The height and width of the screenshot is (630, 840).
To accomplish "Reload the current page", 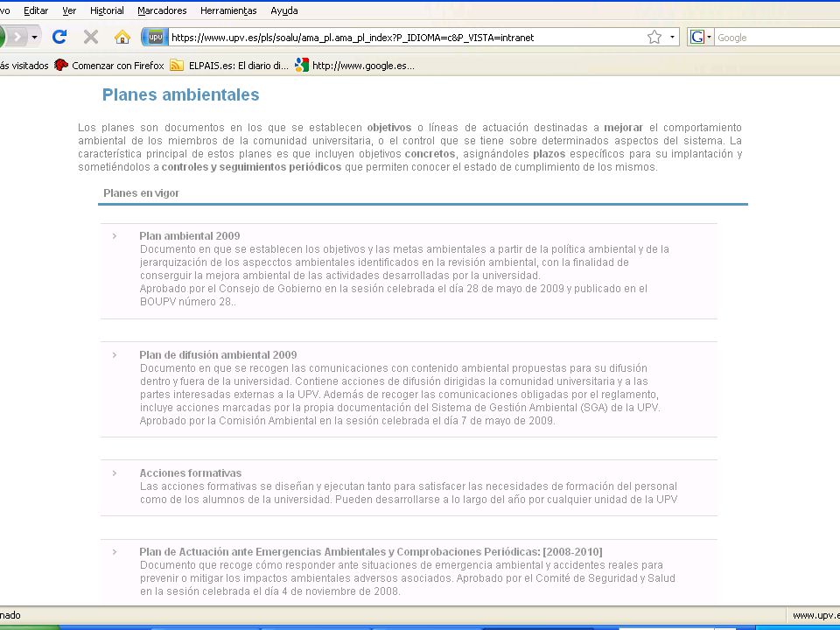I will click(x=59, y=37).
